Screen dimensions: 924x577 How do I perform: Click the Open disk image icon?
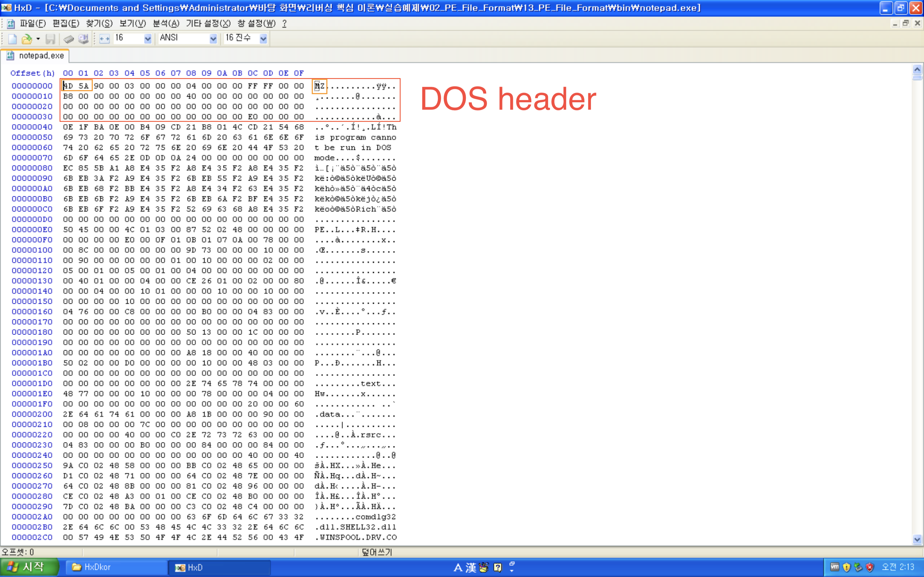coord(83,38)
